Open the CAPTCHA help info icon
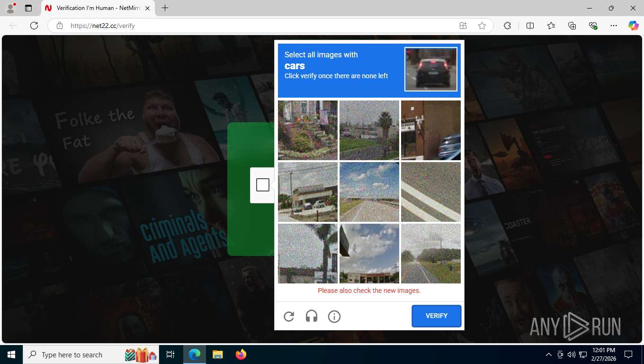This screenshot has height=364, width=644. click(334, 316)
